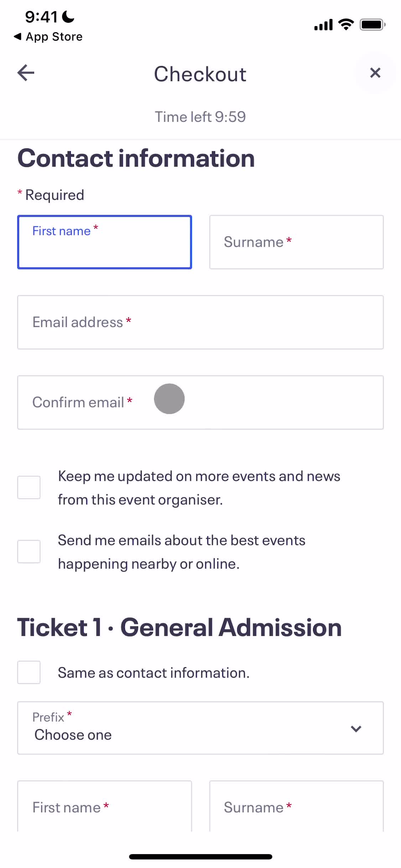Tap the Wi-Fi icon in status bar
Screen dimensions: 401x868
click(x=345, y=25)
